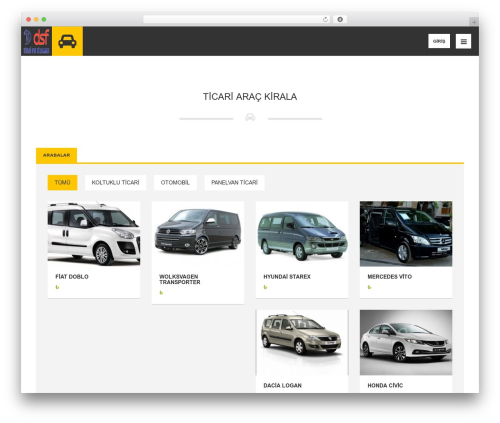This screenshot has height=423, width=500.
Task: Click green icon under Mercedes Vito
Action: tap(369, 287)
